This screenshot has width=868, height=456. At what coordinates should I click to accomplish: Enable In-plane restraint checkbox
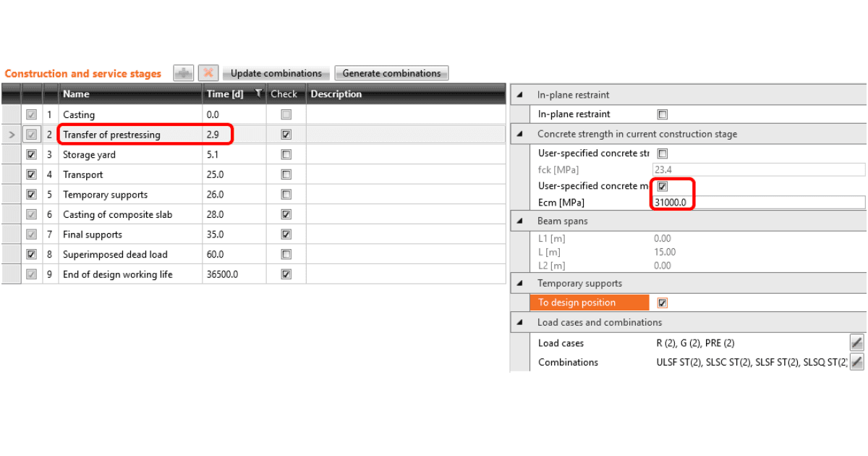point(662,114)
